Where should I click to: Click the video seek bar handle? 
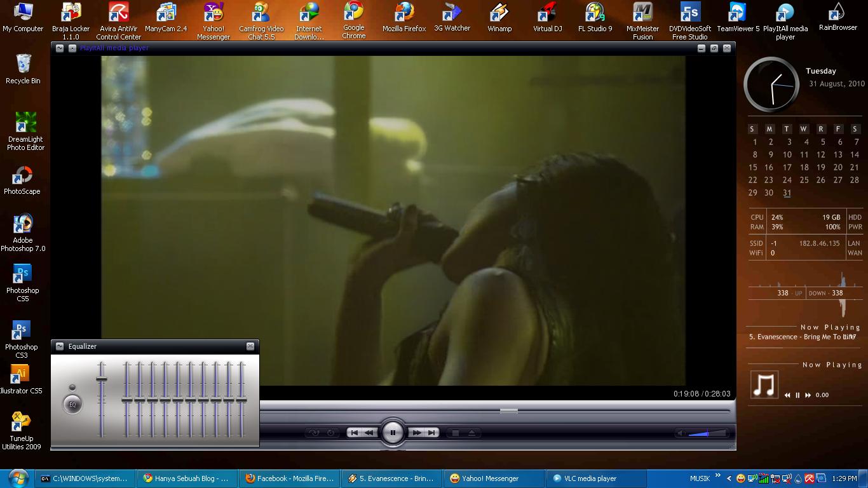508,411
